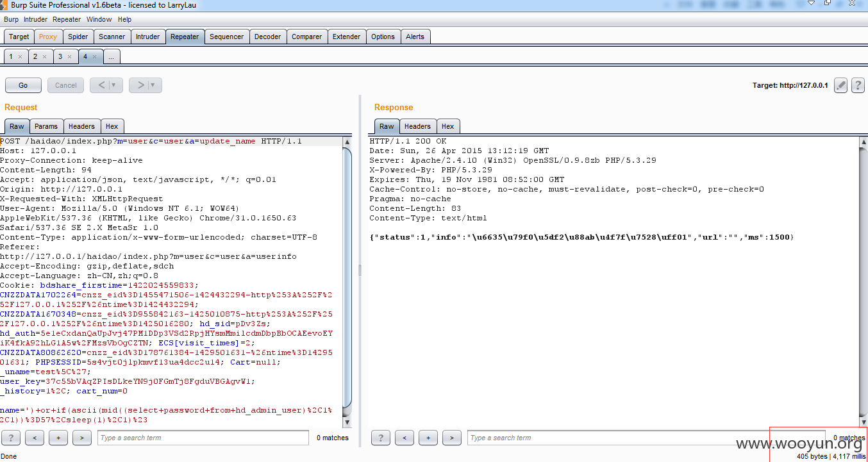Image resolution: width=868 pixels, height=462 pixels.
Task: Switch to the Scanner tab
Action: click(112, 37)
